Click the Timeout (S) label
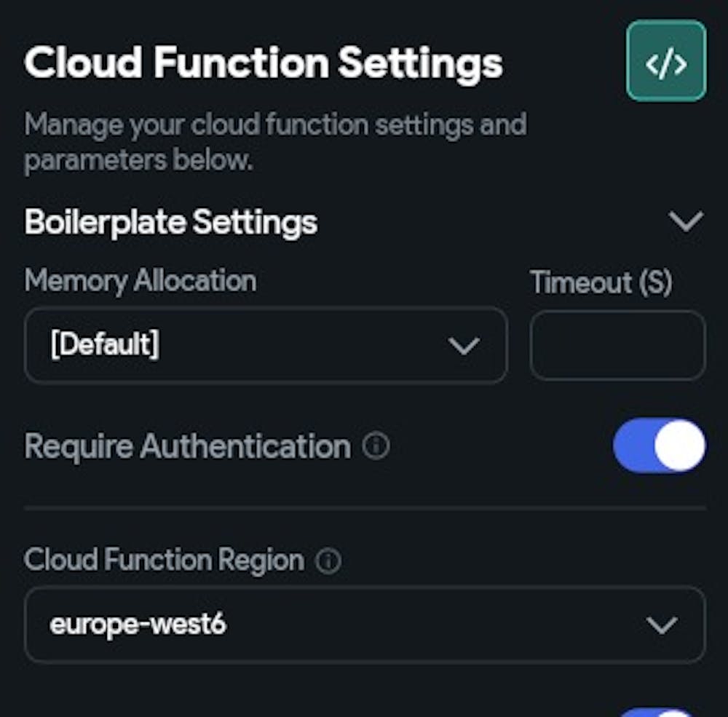This screenshot has height=717, width=728. 601,282
